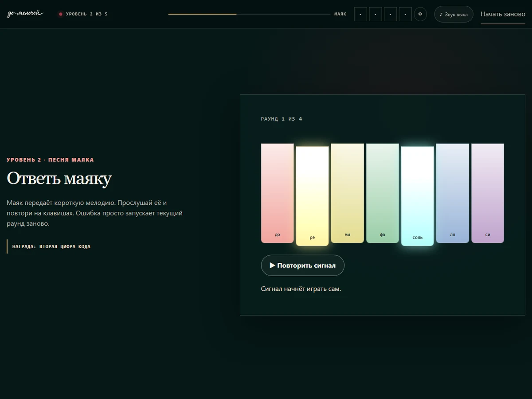532x399 pixels.
Task: Click the 'до мелочей' logo
Action: click(x=25, y=14)
